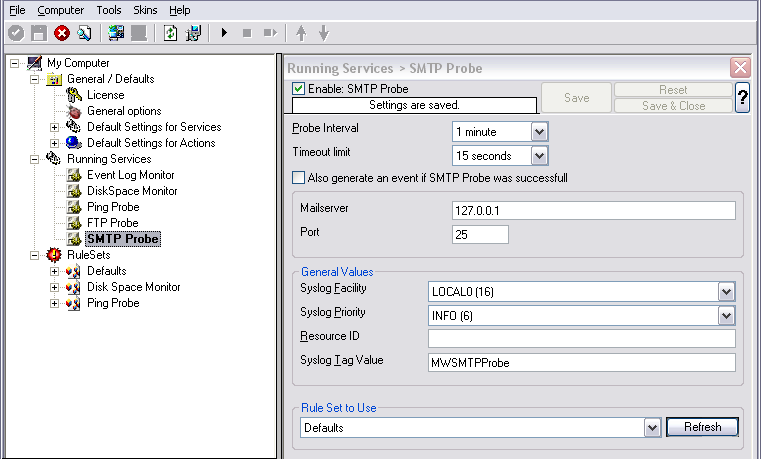Open the Skins menu
The width and height of the screenshot is (761, 459).
[145, 10]
